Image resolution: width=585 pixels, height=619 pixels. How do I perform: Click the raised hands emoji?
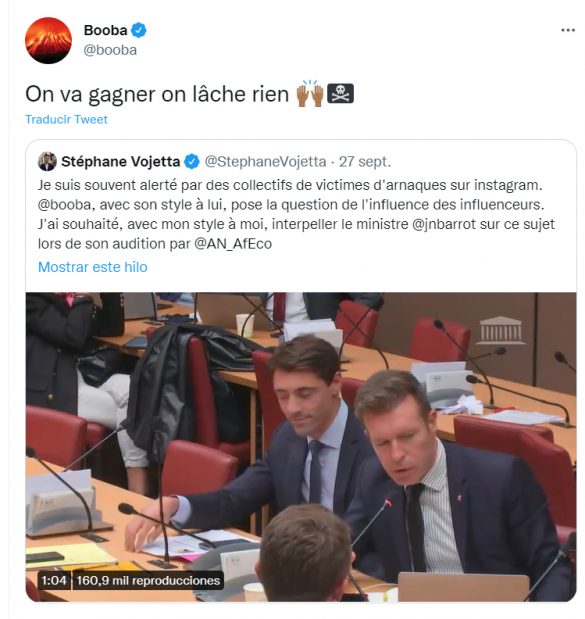coord(310,94)
